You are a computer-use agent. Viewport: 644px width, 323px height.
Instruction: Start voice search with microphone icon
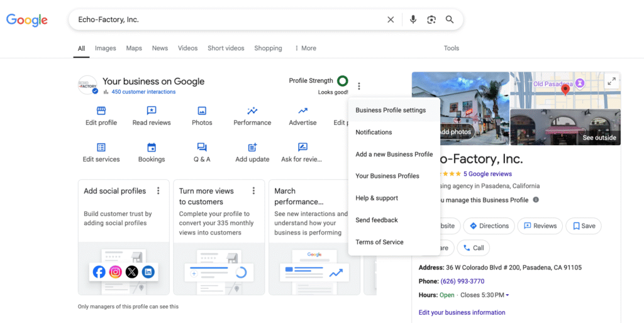(413, 19)
